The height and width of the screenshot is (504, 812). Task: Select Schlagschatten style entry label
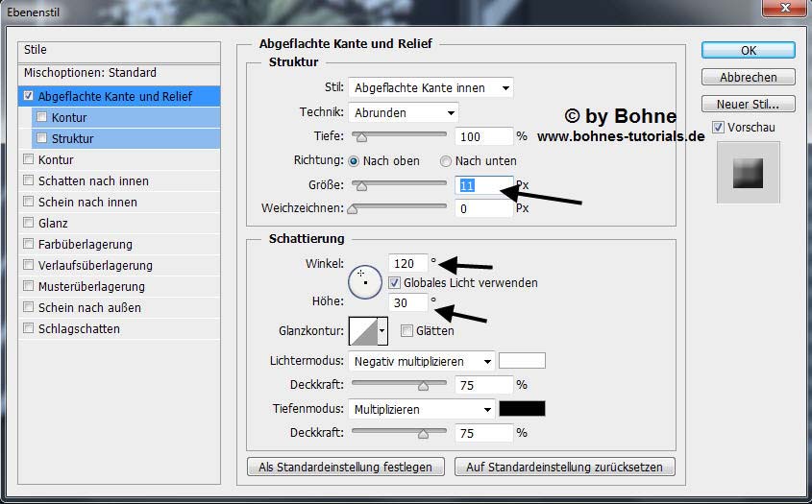tap(79, 329)
